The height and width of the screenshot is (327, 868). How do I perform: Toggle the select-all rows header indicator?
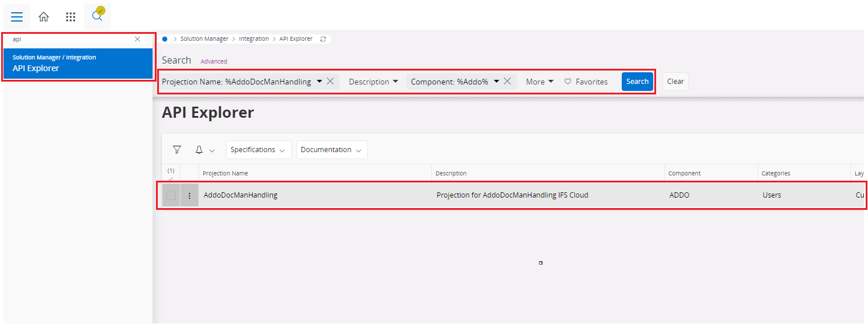171,173
